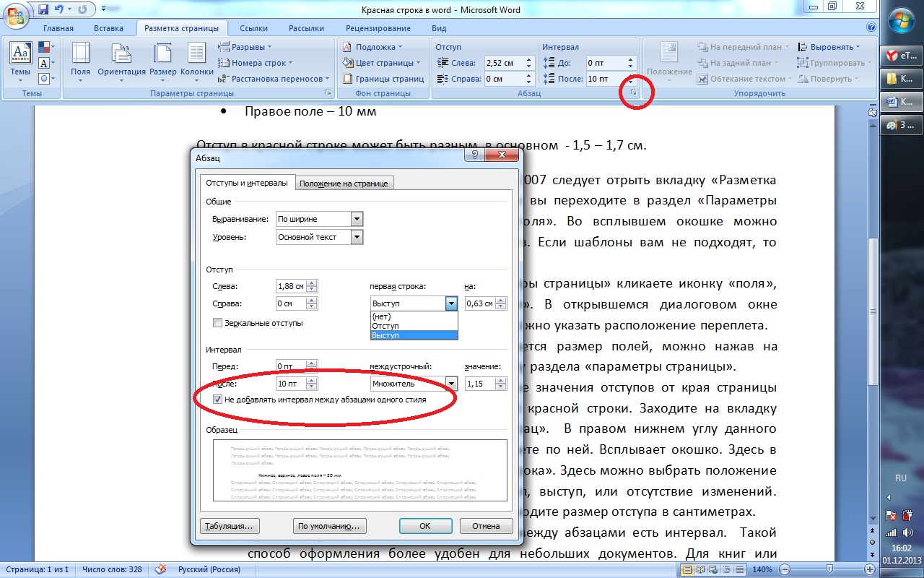Click the Табуляция button
Screen dimensions: 924x578
pyautogui.click(x=230, y=526)
